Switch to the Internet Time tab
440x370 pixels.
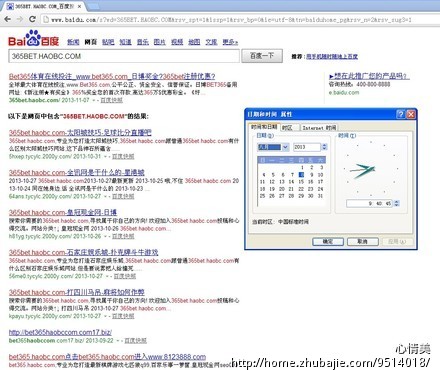[x=319, y=128]
